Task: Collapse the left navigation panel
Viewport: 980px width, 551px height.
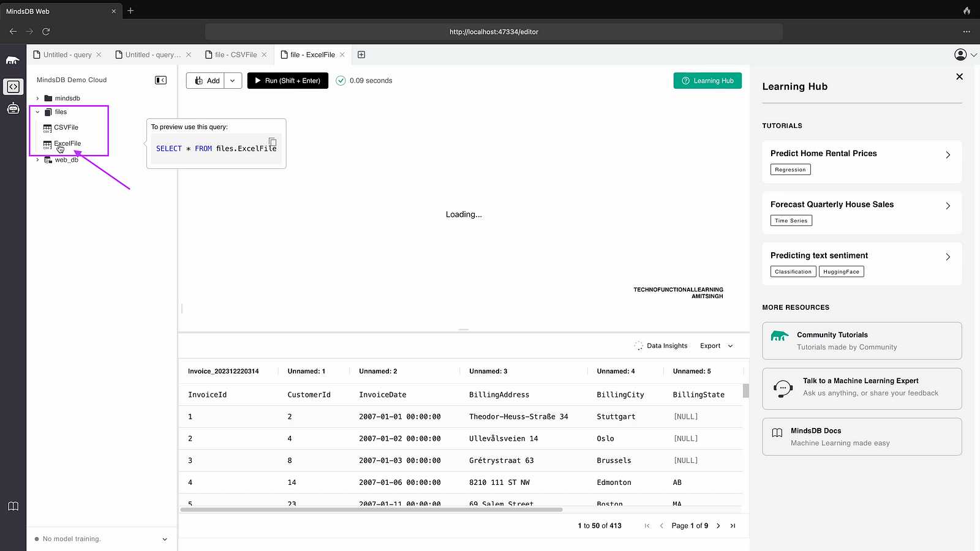Action: (x=160, y=80)
